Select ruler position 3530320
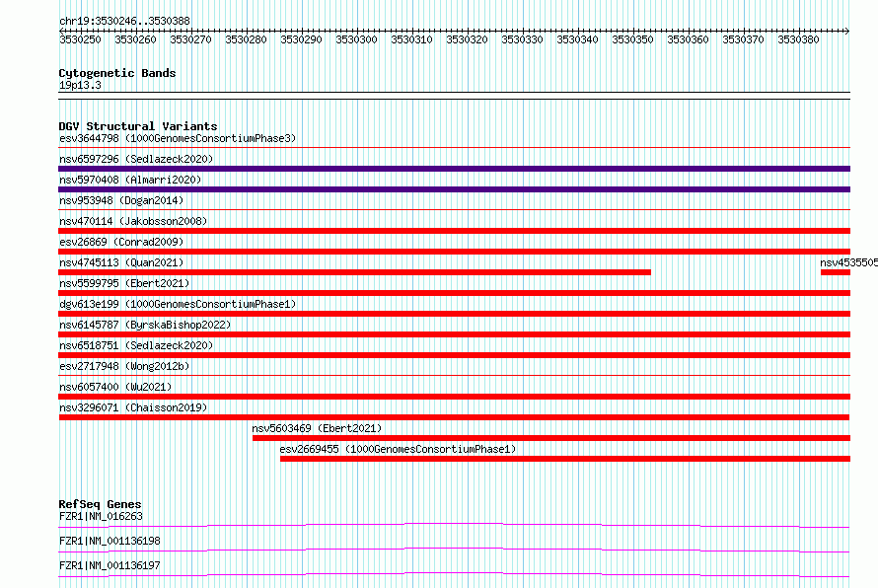Screen dimensions: 878x588 pyautogui.click(x=467, y=39)
